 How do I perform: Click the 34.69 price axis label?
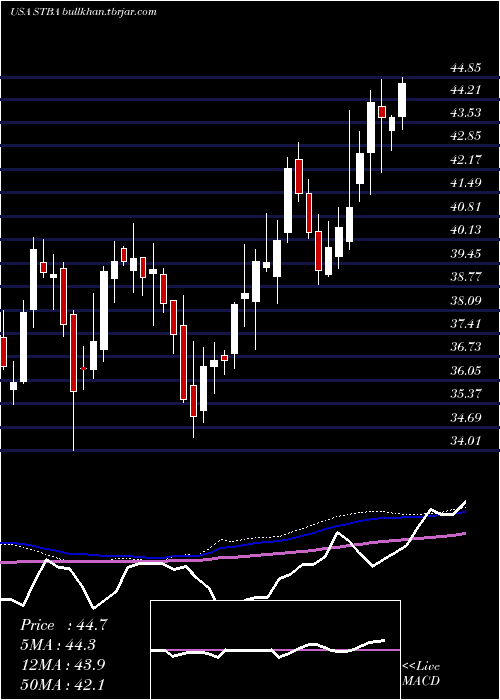pos(466,418)
